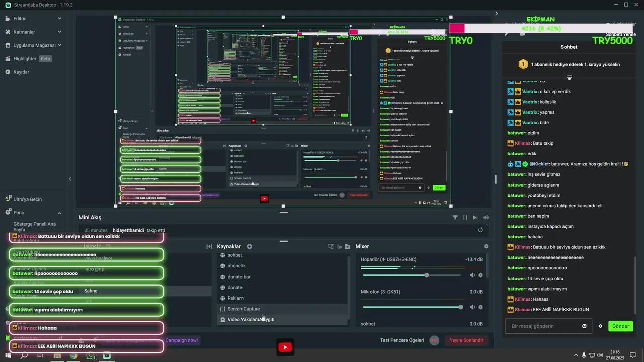Collapse the left studio panel arrow
The image size is (644, 362).
(70, 179)
